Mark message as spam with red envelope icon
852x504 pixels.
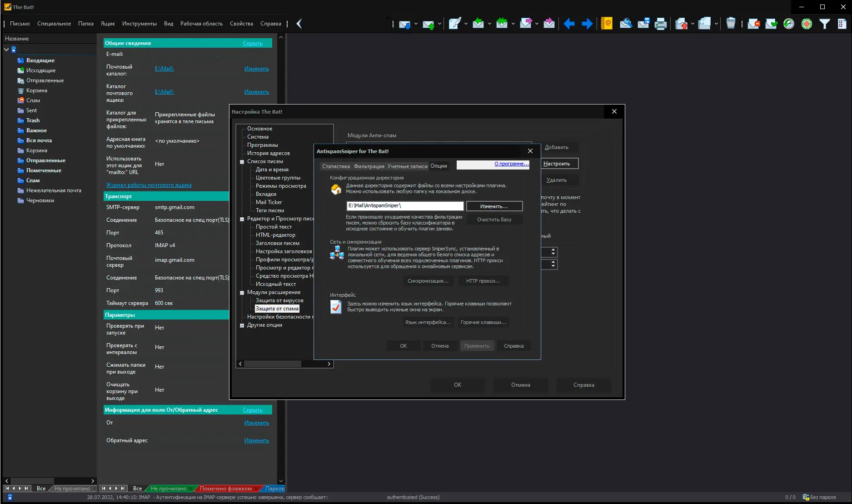tap(753, 24)
